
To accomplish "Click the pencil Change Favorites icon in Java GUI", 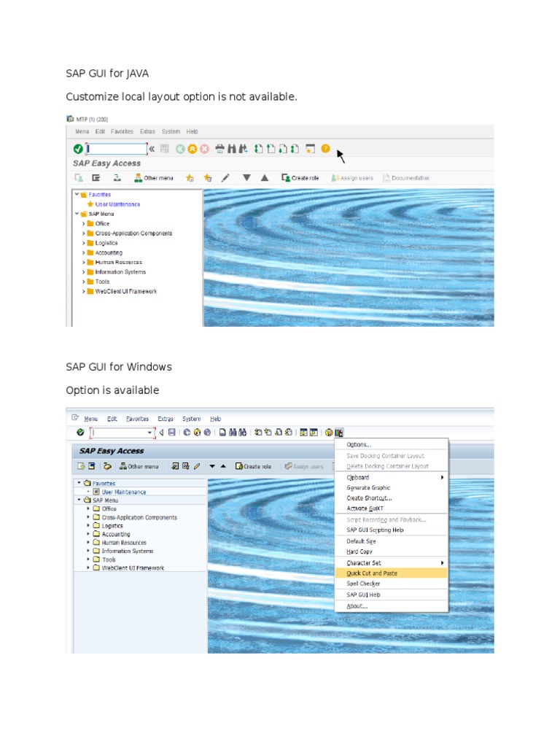I will tap(226, 178).
